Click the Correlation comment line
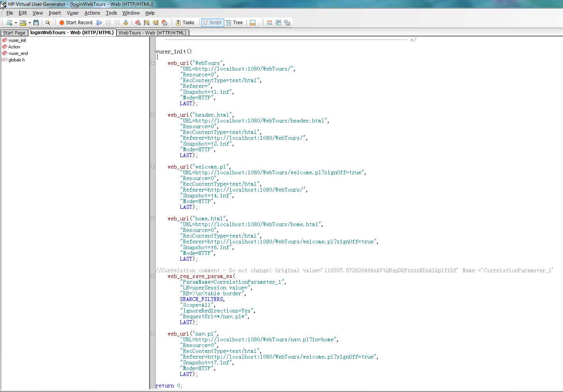 pos(354,270)
